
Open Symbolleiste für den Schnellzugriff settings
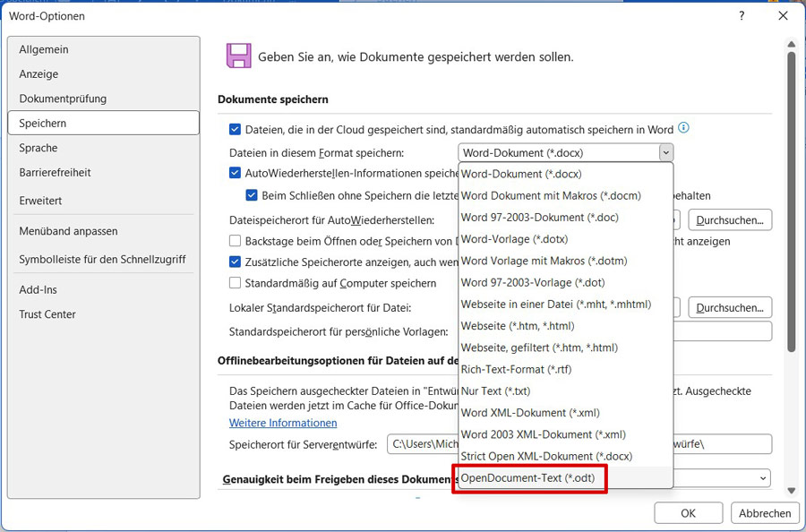point(103,259)
